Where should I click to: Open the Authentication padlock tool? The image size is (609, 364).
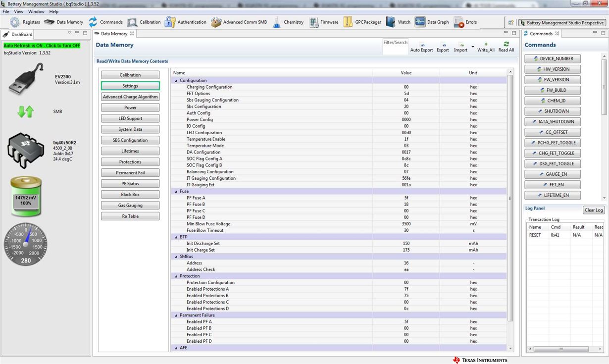point(186,22)
